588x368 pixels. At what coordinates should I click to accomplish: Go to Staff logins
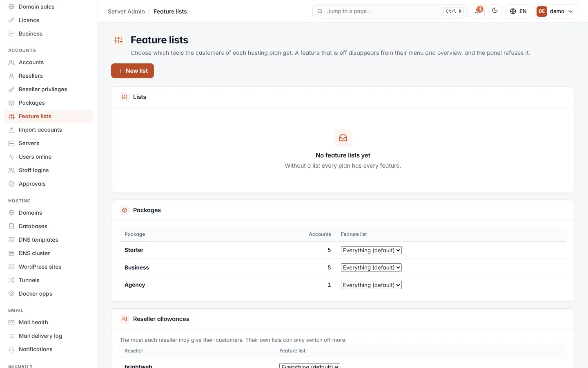[x=49, y=170]
